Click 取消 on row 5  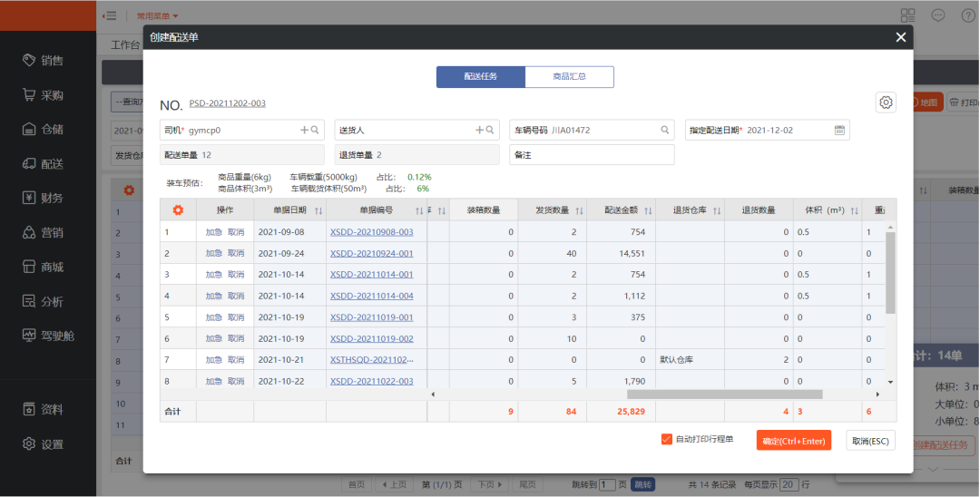coord(236,317)
